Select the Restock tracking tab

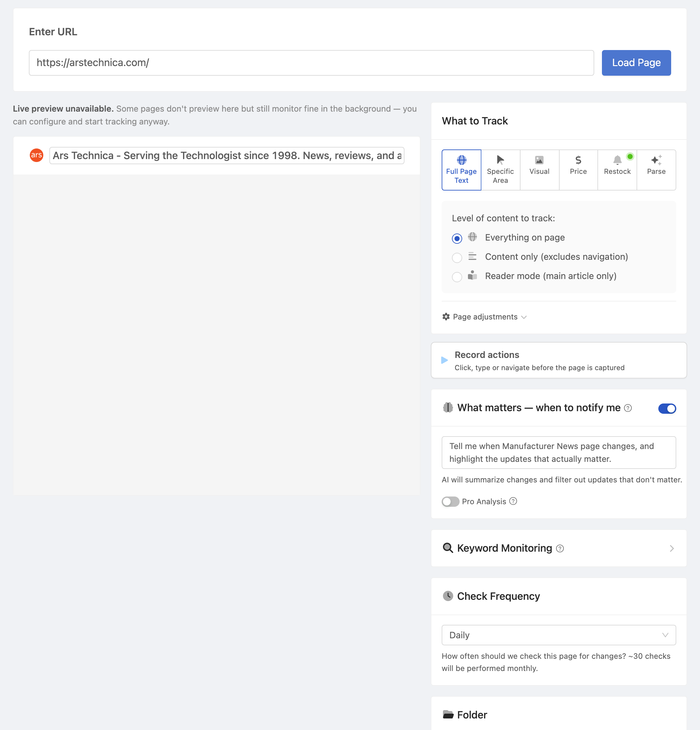(617, 170)
